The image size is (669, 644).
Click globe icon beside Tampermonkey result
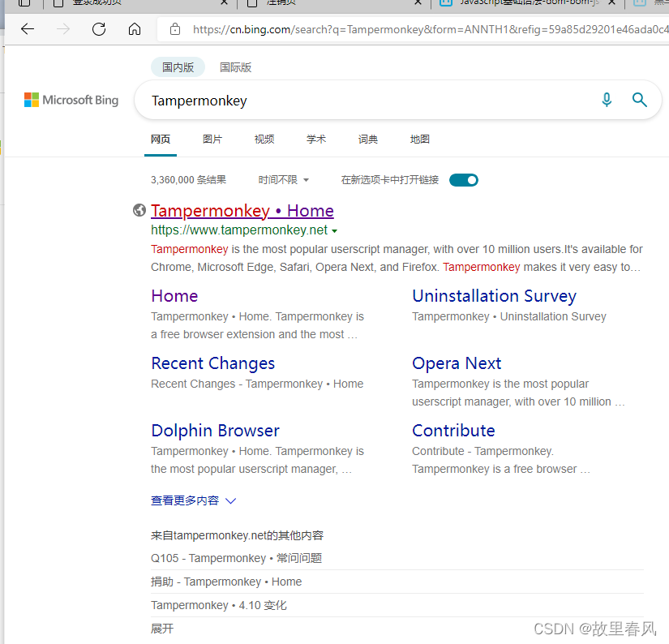(x=139, y=210)
